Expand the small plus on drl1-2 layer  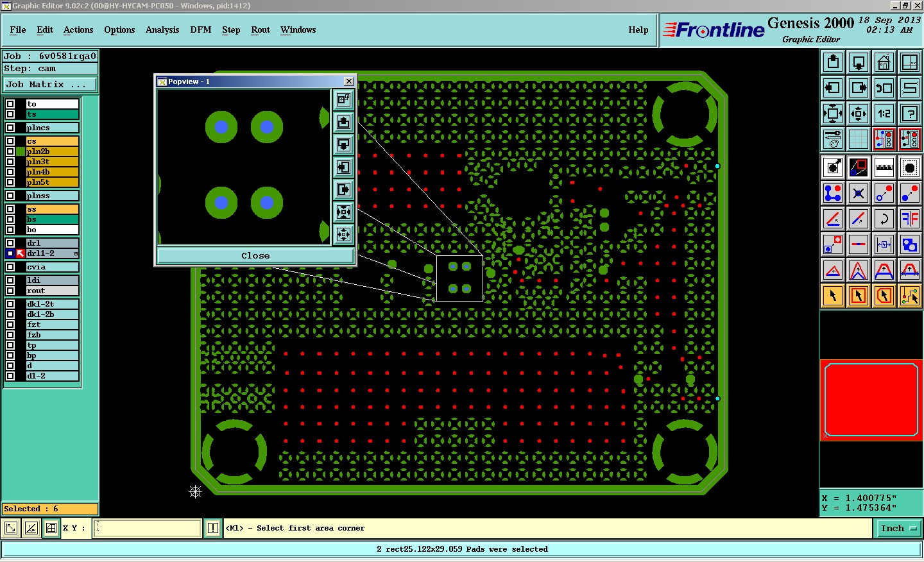tap(76, 254)
